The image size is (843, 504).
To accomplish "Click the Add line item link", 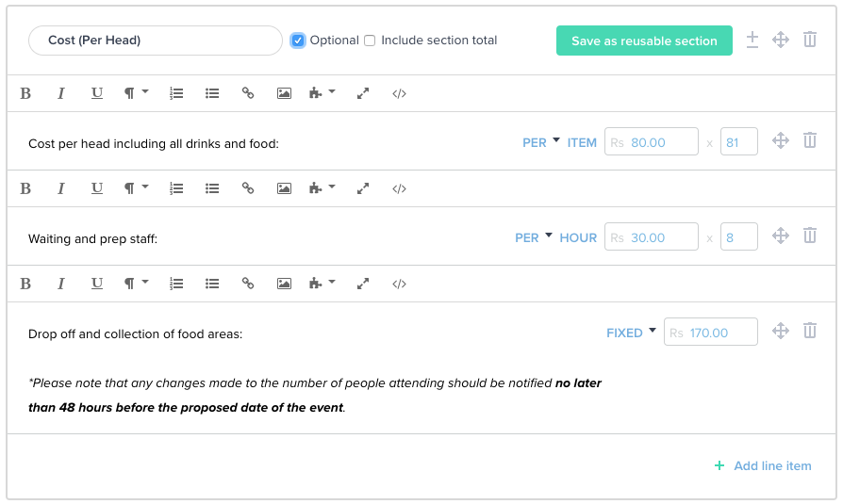I will click(x=763, y=465).
